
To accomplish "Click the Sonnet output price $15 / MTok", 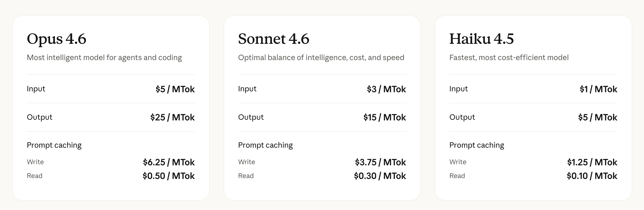I will pyautogui.click(x=385, y=117).
